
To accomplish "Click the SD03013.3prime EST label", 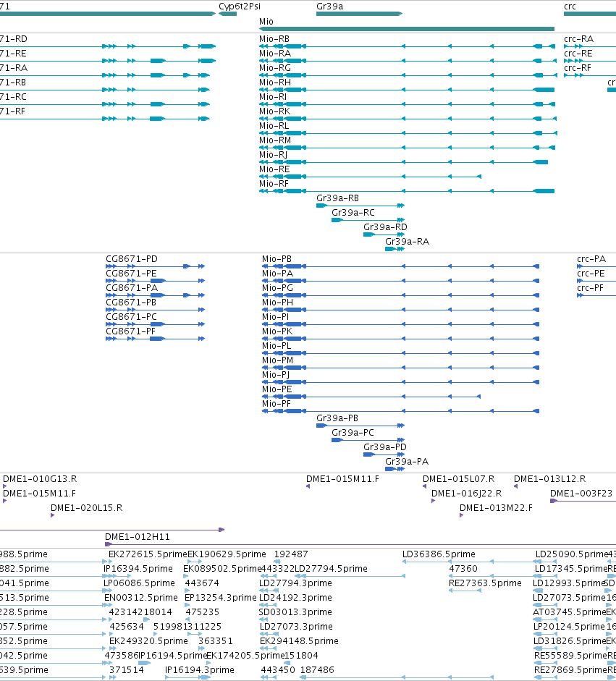I will pos(295,612).
